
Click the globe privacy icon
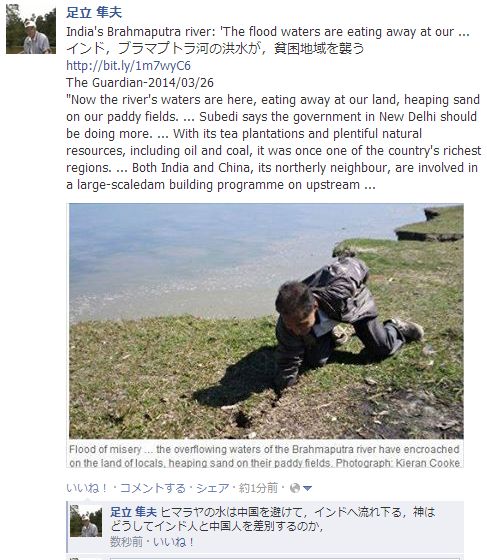pyautogui.click(x=295, y=488)
